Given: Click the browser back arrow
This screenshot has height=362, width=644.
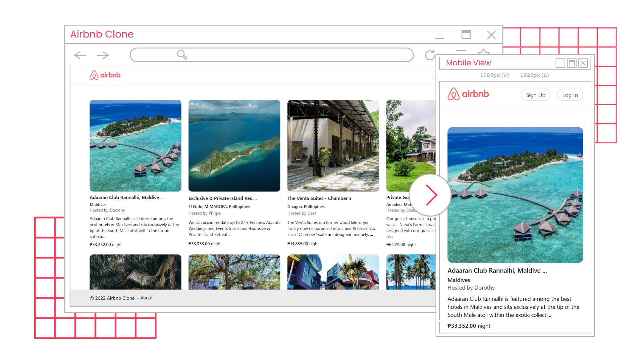Looking at the screenshot, I should click(x=80, y=55).
